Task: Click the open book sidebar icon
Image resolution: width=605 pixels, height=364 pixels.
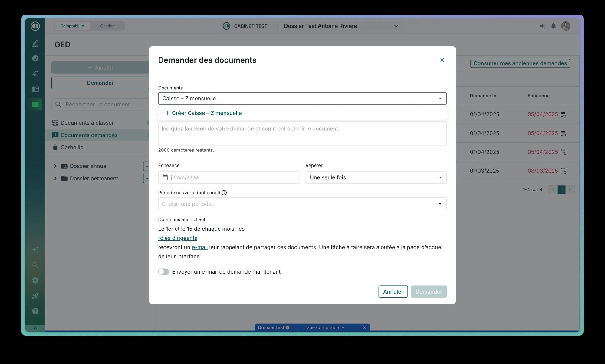Action: click(x=35, y=89)
